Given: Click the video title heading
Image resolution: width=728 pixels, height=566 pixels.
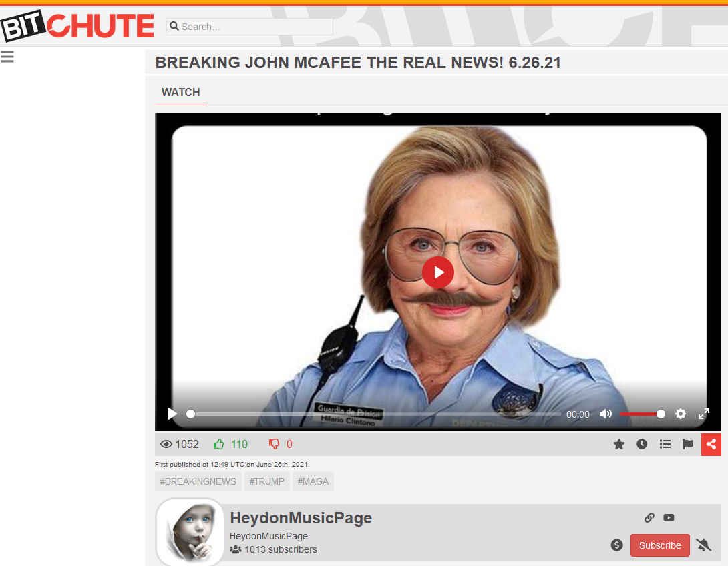Looking at the screenshot, I should tap(358, 63).
